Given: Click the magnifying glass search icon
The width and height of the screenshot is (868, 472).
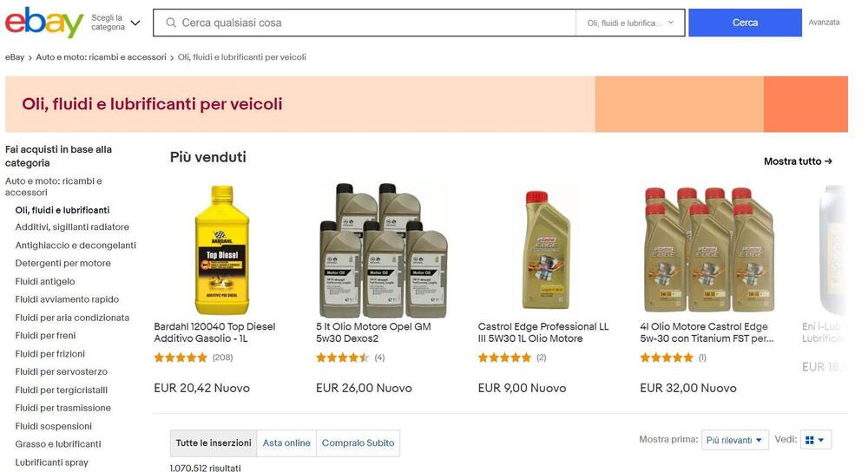Looking at the screenshot, I should click(171, 23).
